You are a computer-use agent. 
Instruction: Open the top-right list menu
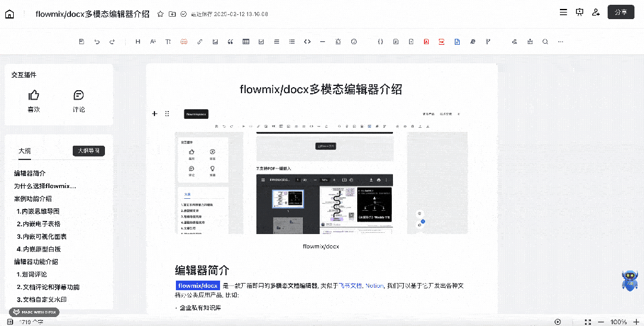tap(563, 13)
